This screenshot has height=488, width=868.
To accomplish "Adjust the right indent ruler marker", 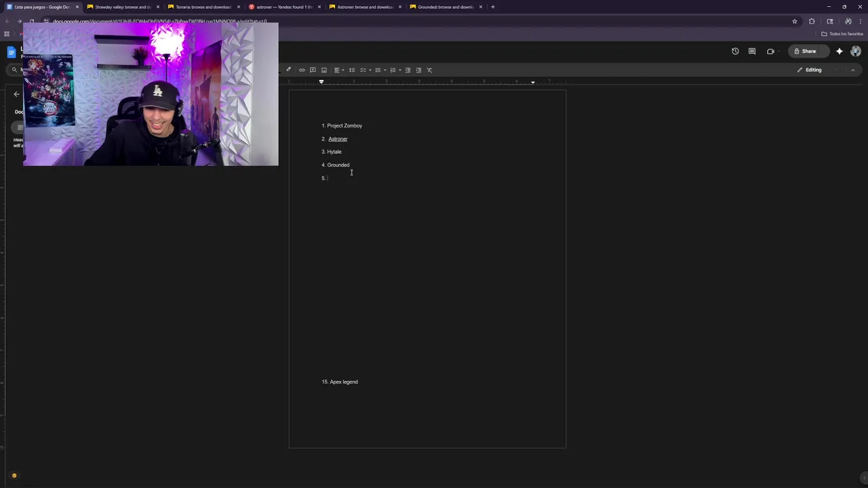I will pyautogui.click(x=532, y=82).
